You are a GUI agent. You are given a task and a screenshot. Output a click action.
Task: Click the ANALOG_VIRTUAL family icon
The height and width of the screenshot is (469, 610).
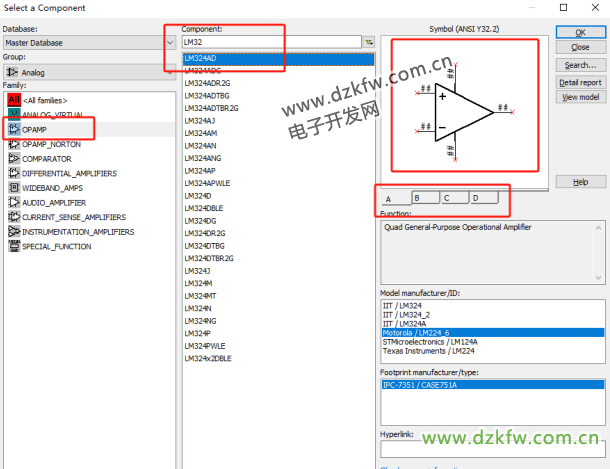tap(14, 114)
